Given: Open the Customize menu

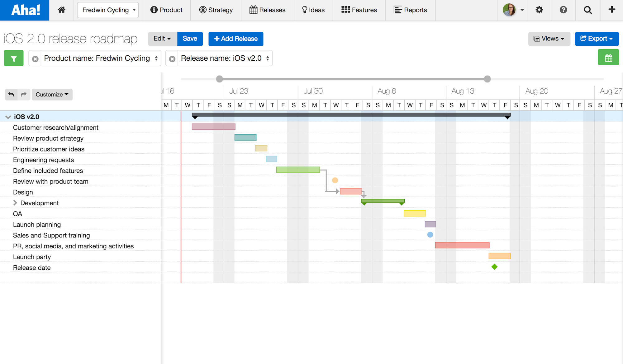Looking at the screenshot, I should point(52,94).
